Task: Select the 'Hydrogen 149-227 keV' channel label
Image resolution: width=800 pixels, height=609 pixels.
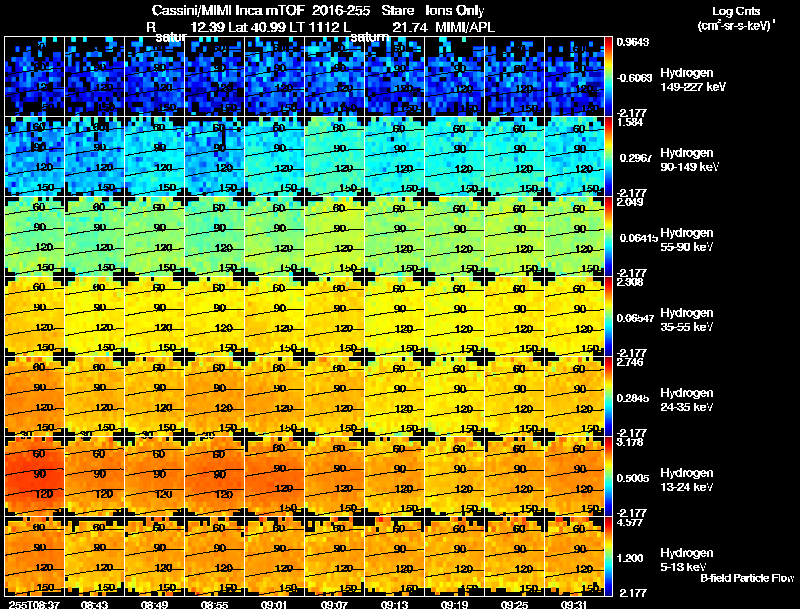Action: tap(693, 80)
